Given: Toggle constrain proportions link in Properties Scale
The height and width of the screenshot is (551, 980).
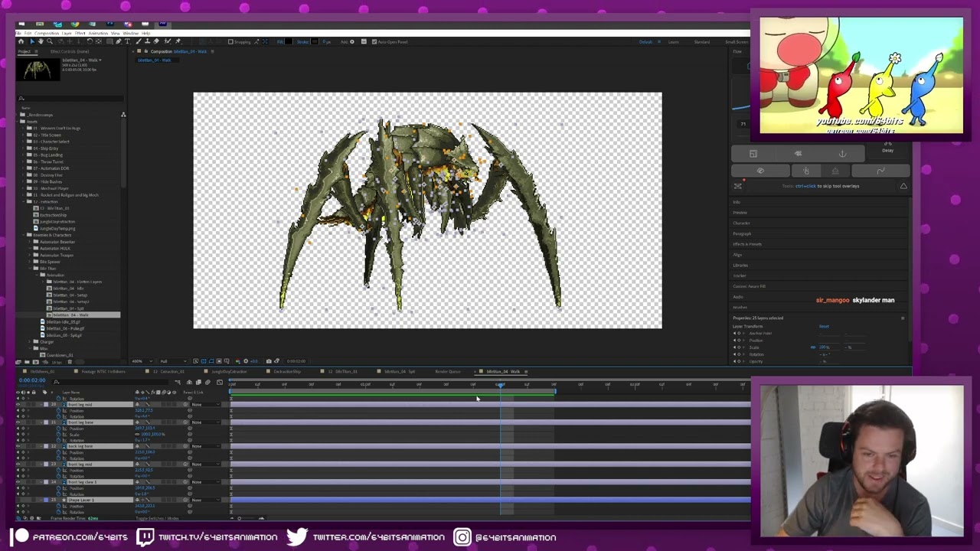Looking at the screenshot, I should (x=813, y=347).
